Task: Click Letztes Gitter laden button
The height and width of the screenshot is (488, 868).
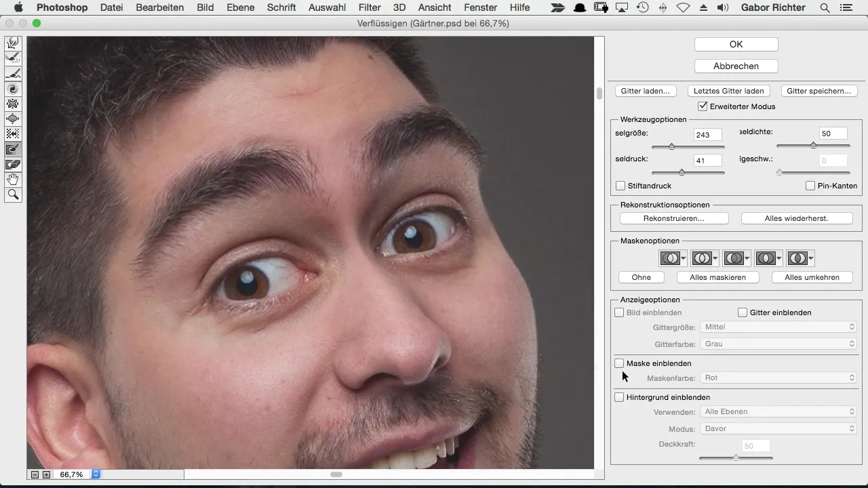Action: [x=729, y=91]
